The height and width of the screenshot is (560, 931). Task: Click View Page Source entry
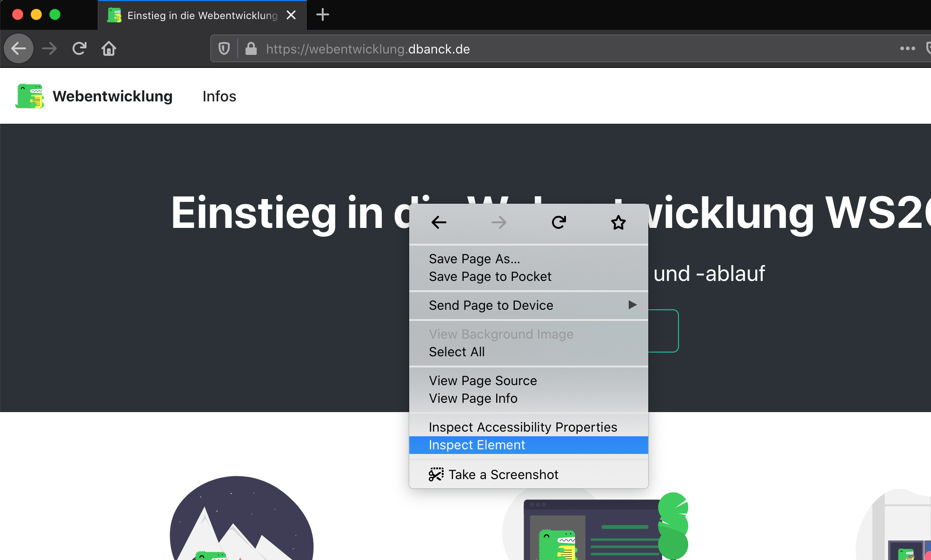(483, 381)
